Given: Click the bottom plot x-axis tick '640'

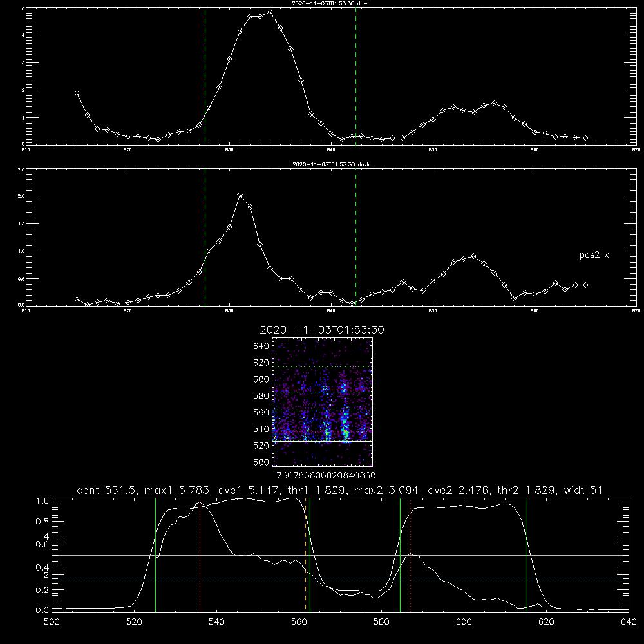Looking at the screenshot, I should pos(629,622).
